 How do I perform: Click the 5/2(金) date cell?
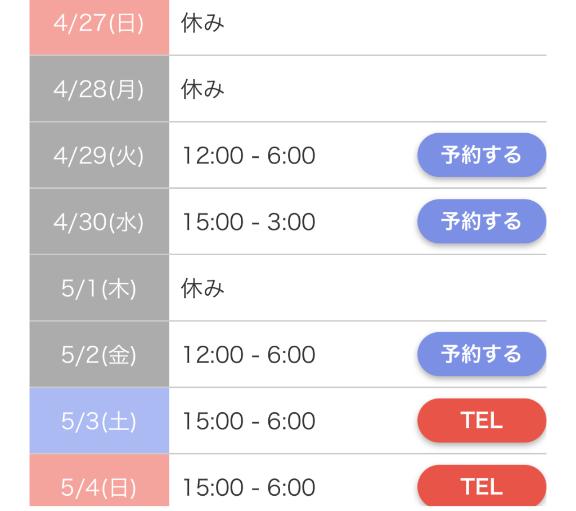[x=99, y=354]
